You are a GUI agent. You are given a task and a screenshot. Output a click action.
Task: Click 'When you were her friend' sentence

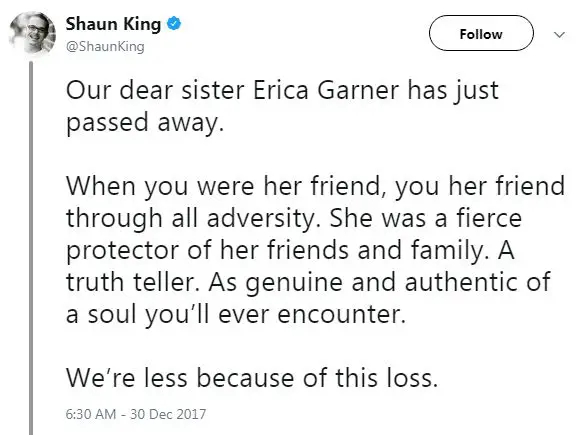(x=226, y=186)
